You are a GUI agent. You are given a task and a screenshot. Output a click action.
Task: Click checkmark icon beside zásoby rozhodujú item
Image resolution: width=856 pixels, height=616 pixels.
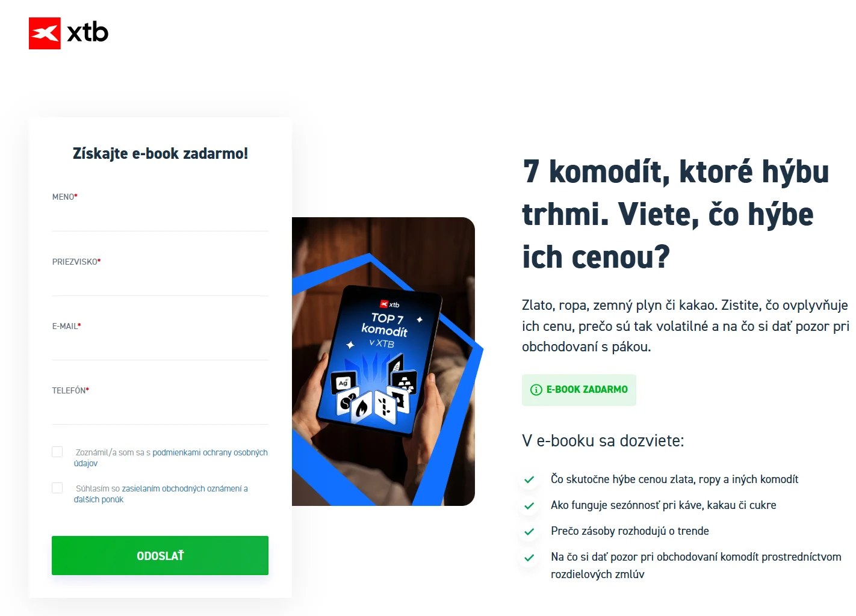[529, 531]
